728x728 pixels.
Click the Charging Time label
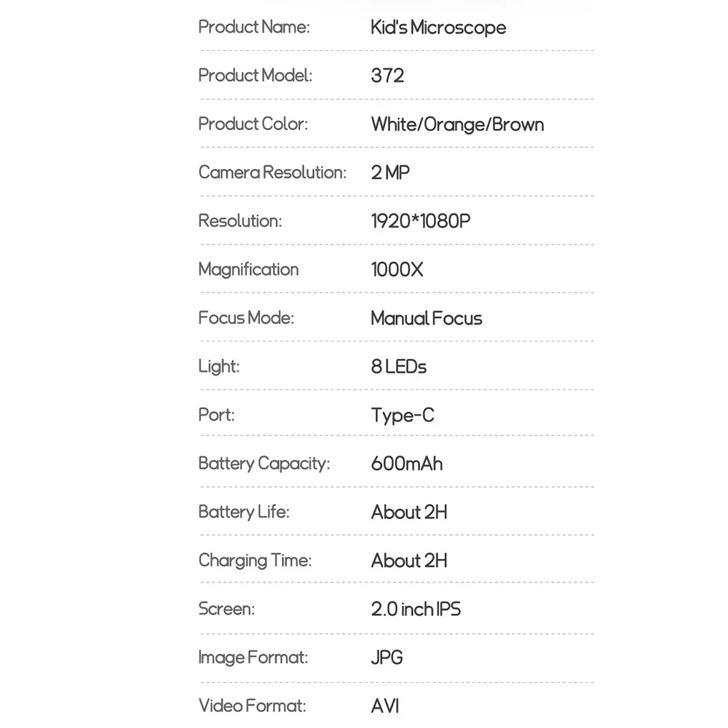[255, 561]
